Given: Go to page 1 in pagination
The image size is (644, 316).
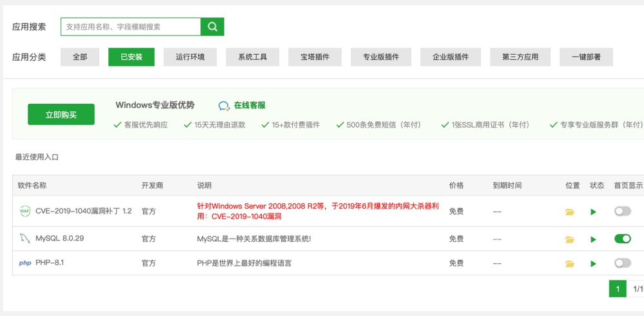Looking at the screenshot, I should 618,289.
